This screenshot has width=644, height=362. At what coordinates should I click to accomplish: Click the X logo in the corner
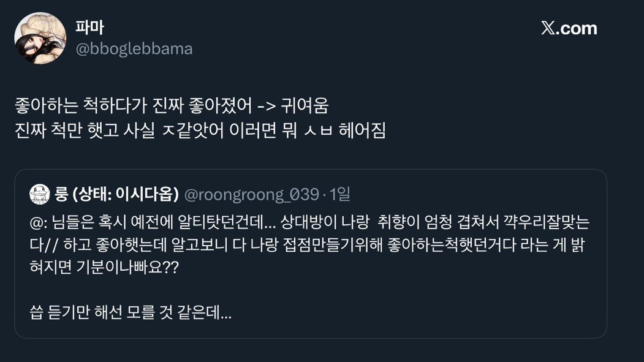coord(548,28)
